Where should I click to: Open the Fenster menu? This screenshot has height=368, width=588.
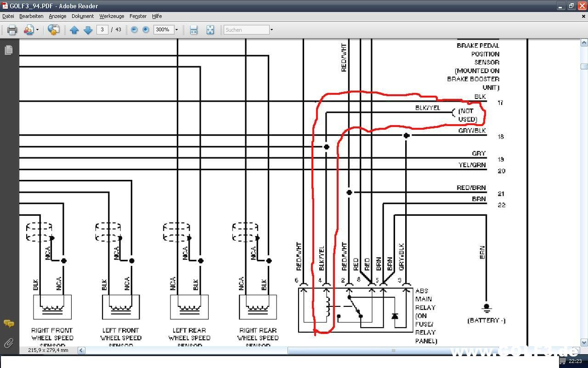coord(138,16)
